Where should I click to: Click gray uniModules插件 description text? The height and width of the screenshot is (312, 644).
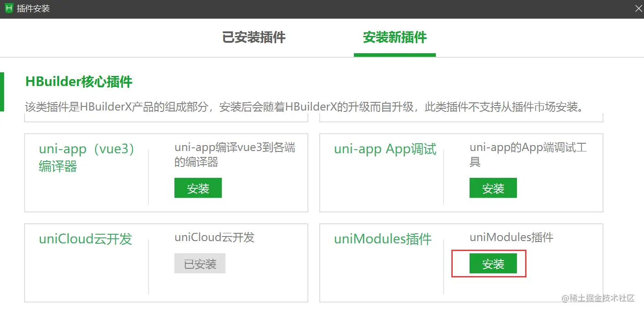[x=511, y=237]
